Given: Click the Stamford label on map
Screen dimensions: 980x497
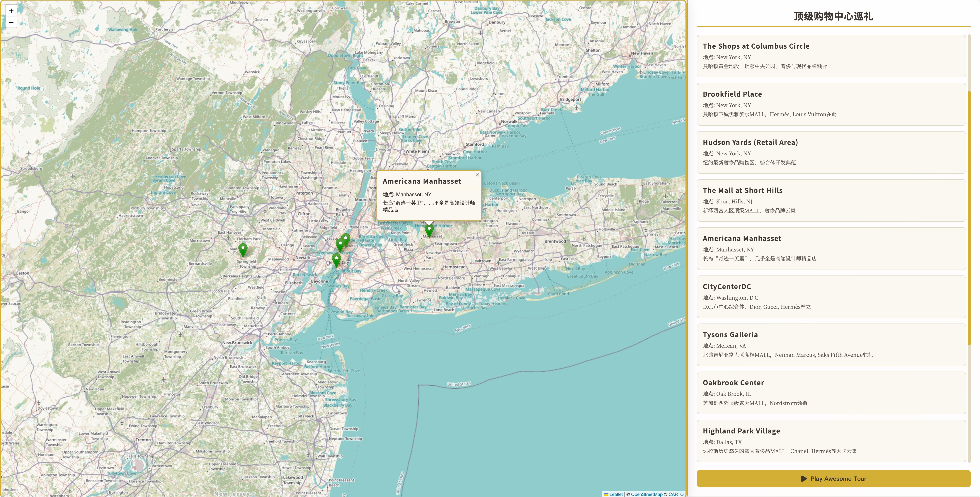Looking at the screenshot, I should tap(475, 145).
